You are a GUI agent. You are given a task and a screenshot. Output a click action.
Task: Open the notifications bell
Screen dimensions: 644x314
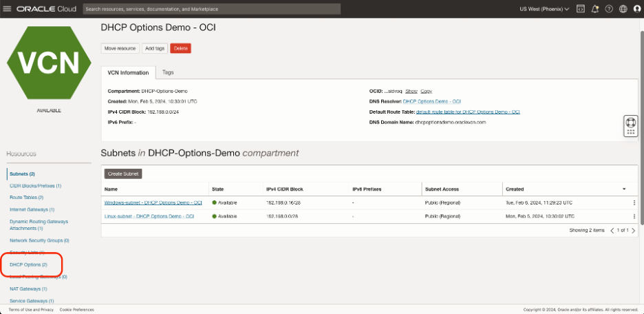pyautogui.click(x=594, y=9)
